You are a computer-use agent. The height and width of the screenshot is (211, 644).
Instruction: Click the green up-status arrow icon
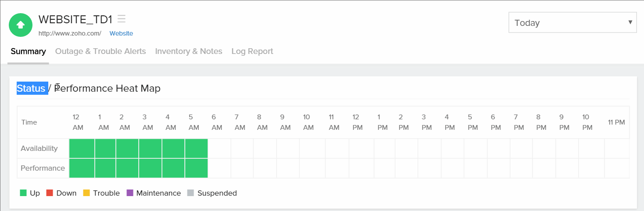coord(21,25)
